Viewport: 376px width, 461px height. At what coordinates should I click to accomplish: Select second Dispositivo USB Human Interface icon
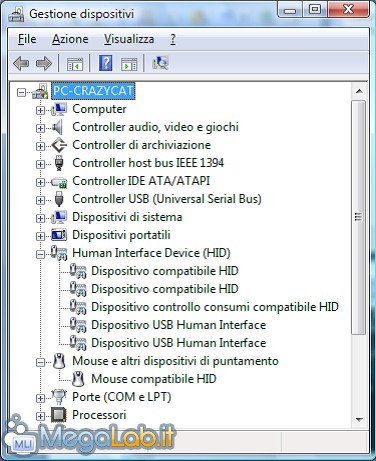coord(78,343)
